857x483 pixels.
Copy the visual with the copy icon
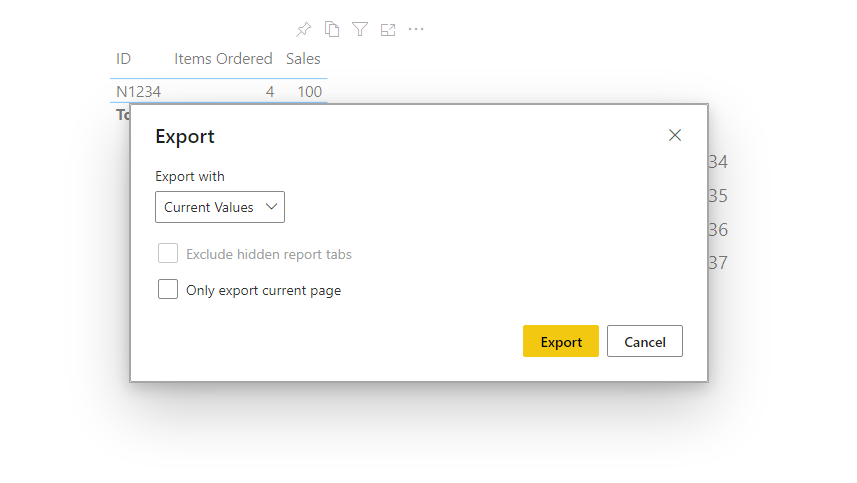tap(332, 29)
